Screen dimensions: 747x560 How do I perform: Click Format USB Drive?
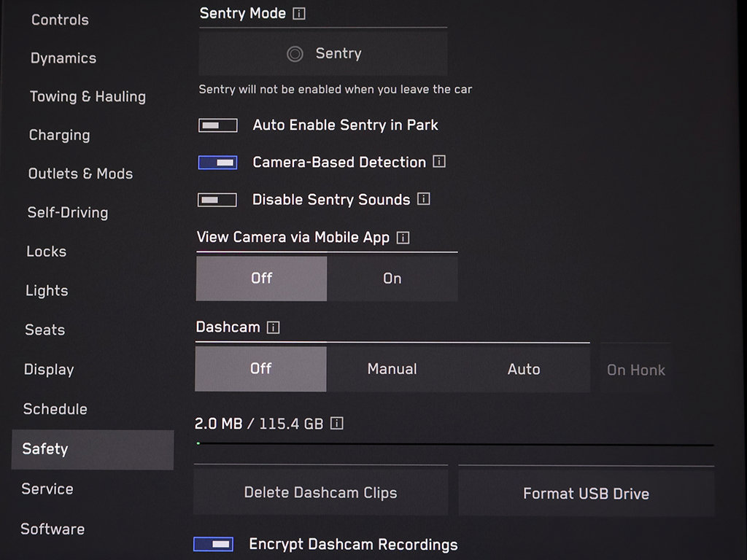(587, 494)
